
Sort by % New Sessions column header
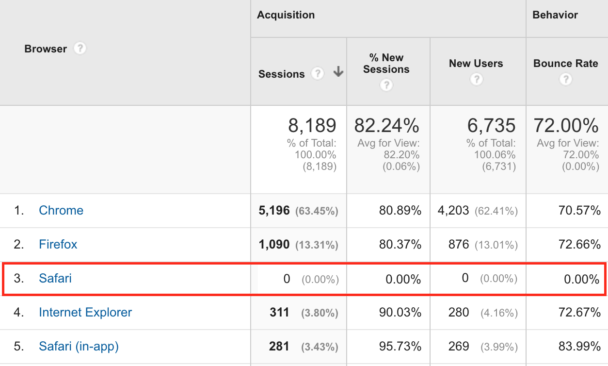pyautogui.click(x=386, y=63)
